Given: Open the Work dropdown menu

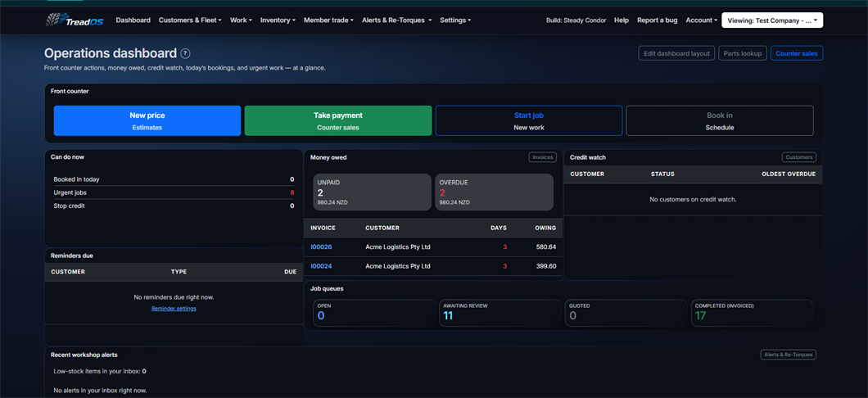Looking at the screenshot, I should (x=241, y=20).
